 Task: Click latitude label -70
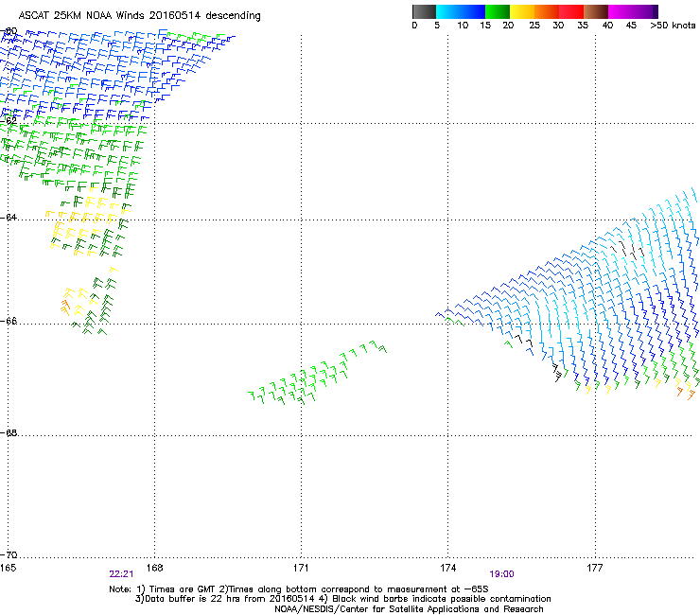[9, 554]
